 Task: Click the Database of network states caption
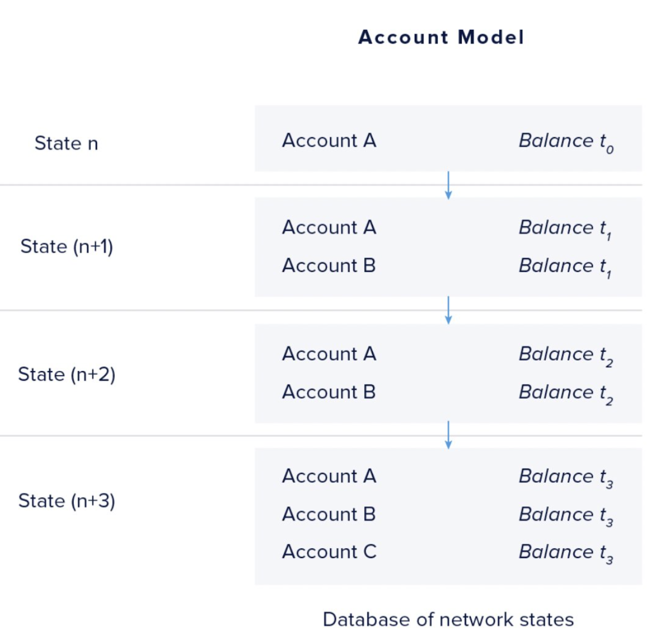tap(448, 619)
